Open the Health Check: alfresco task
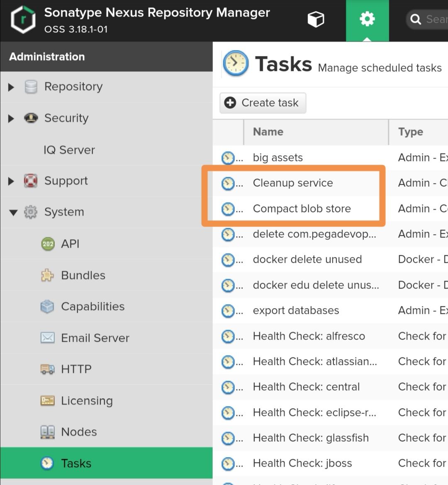The height and width of the screenshot is (485, 448). (x=309, y=336)
